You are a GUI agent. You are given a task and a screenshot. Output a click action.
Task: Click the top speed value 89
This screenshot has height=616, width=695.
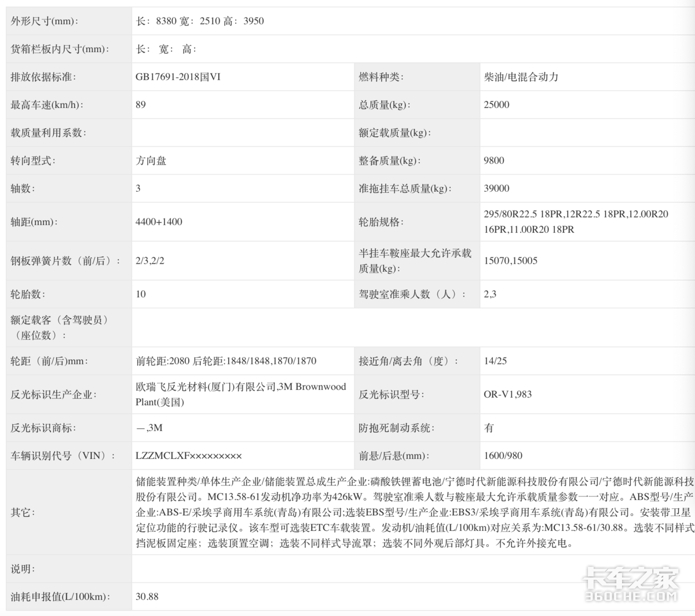(x=141, y=105)
